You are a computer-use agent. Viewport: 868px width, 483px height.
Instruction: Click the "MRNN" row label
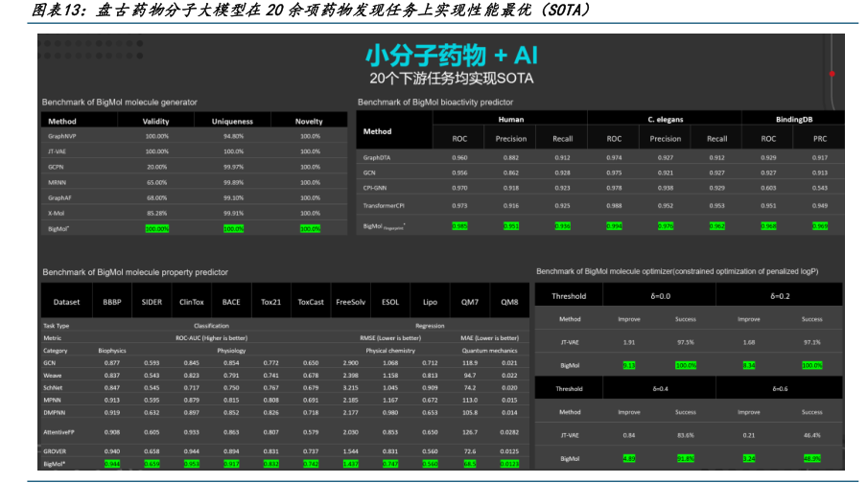click(x=57, y=183)
